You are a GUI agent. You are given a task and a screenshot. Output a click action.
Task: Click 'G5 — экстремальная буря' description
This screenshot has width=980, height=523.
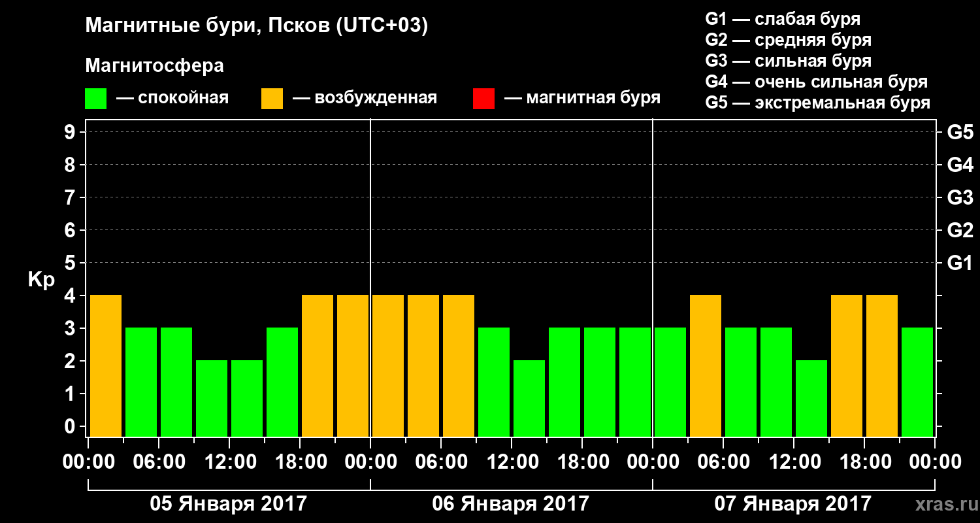[x=818, y=103]
